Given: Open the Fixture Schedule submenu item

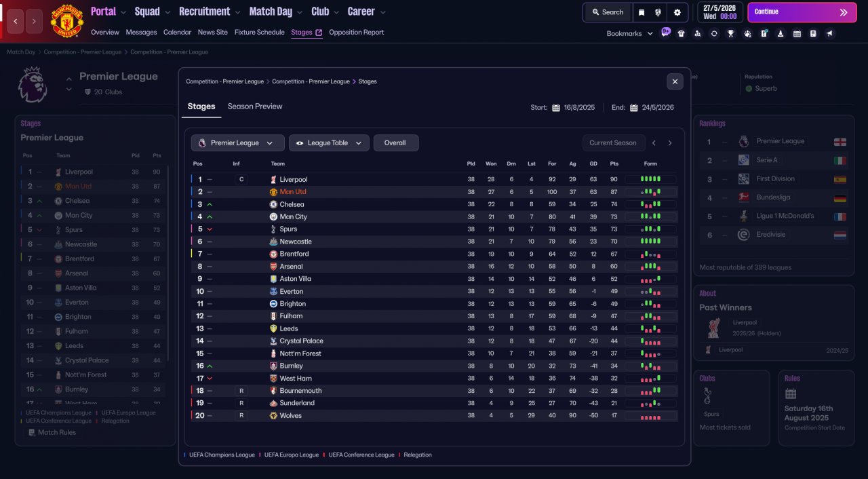Looking at the screenshot, I should point(260,32).
